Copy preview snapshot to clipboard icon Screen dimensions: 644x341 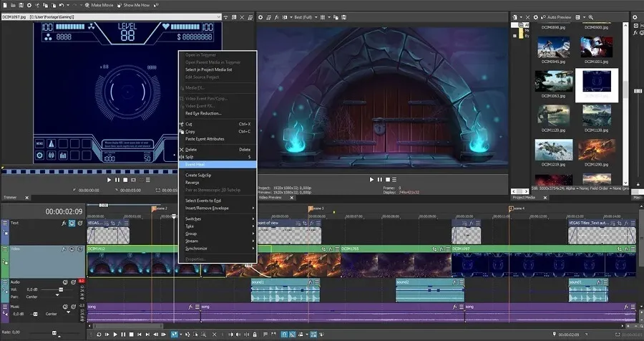point(336,17)
